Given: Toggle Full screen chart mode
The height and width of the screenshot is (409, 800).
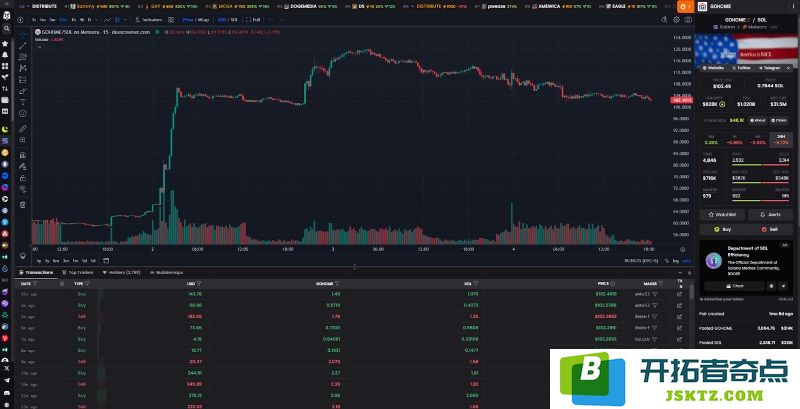Looking at the screenshot, I should point(253,19).
